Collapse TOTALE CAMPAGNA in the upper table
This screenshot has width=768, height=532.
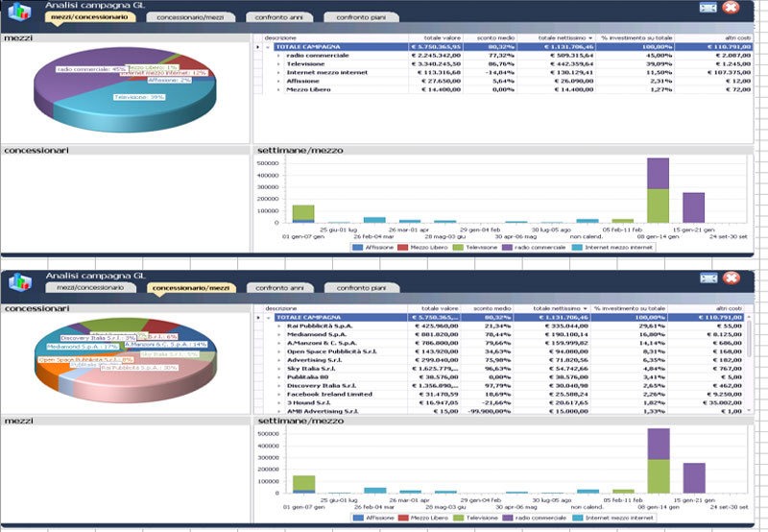point(268,46)
